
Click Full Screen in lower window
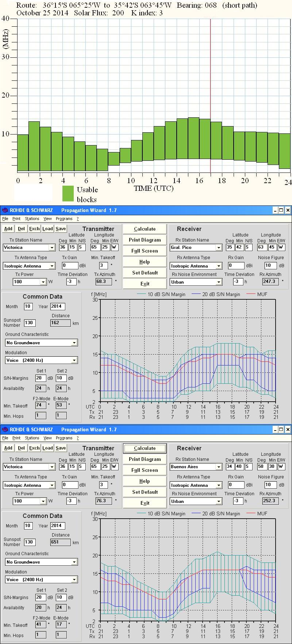145,470
